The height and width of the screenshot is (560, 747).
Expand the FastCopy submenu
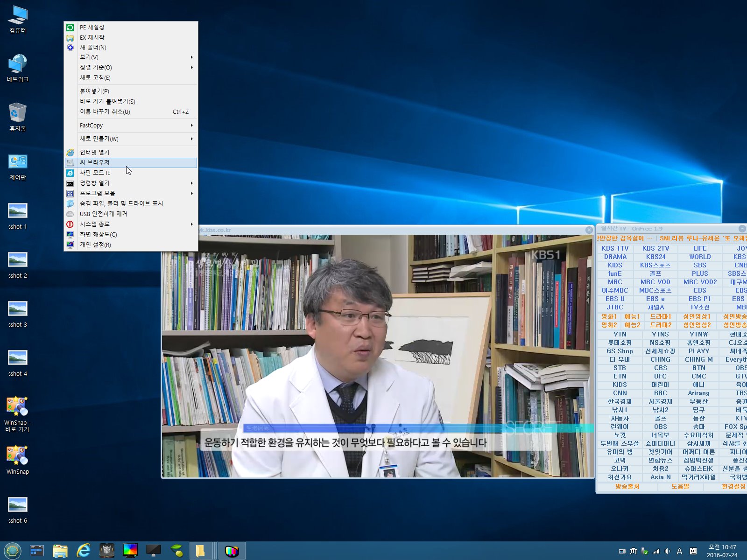[x=131, y=125]
